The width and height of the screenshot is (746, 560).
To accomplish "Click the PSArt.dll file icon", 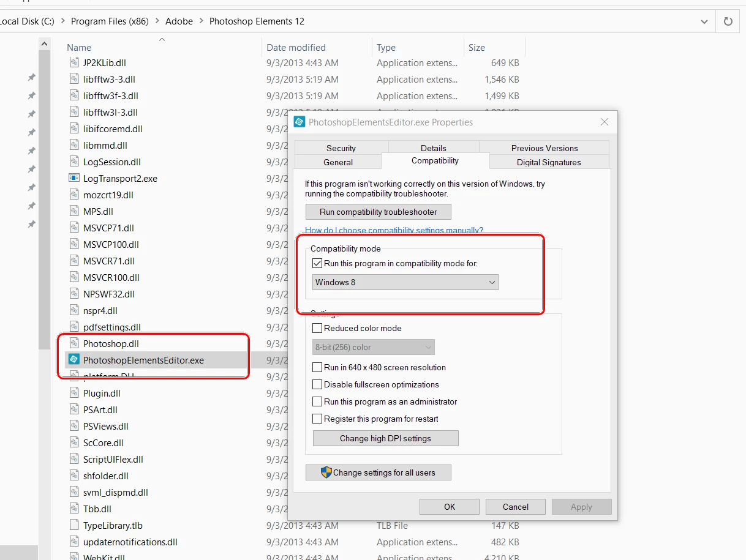I will click(74, 409).
